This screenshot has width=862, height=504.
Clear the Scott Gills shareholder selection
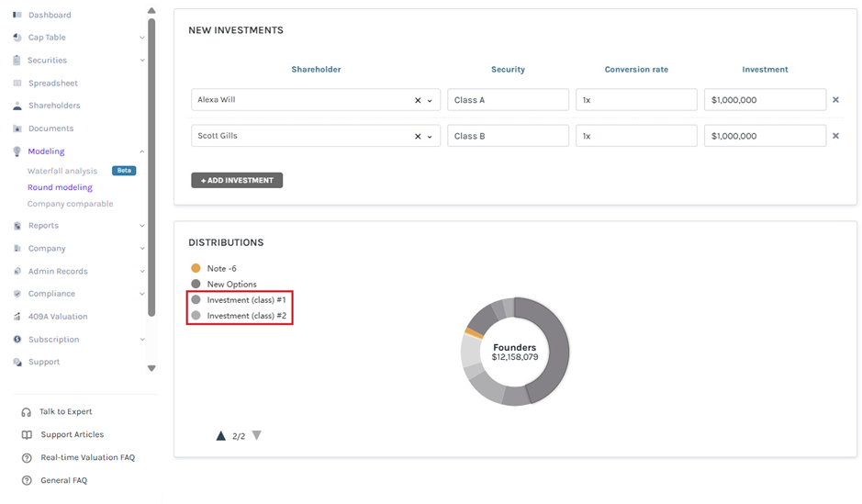click(x=418, y=136)
